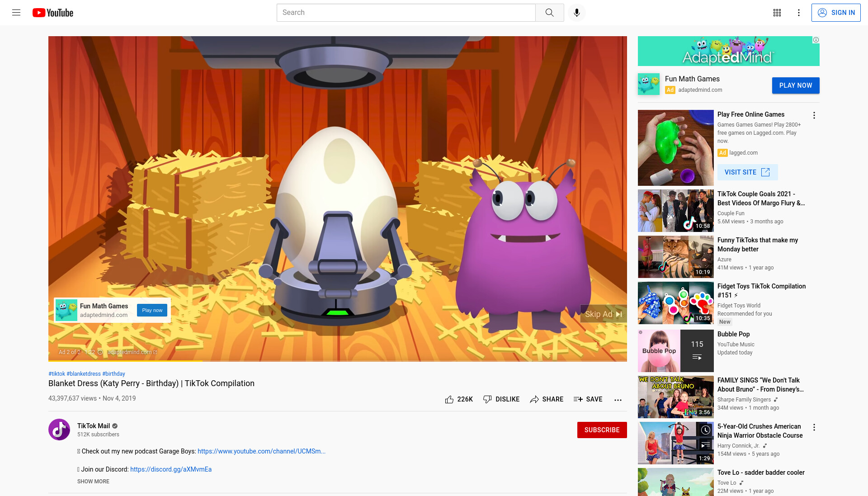This screenshot has width=868, height=496.
Task: Dislike the video with thumbs-down icon
Action: click(487, 399)
